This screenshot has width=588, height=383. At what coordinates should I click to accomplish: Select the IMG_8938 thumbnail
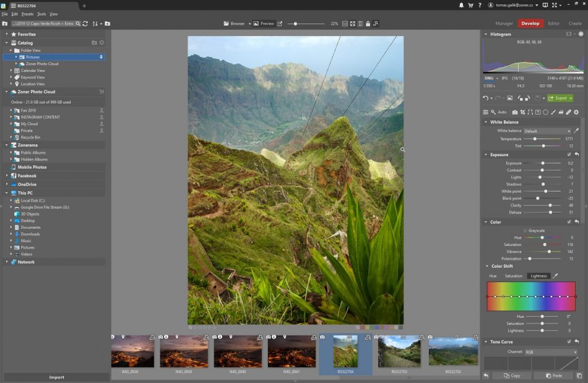coord(132,351)
